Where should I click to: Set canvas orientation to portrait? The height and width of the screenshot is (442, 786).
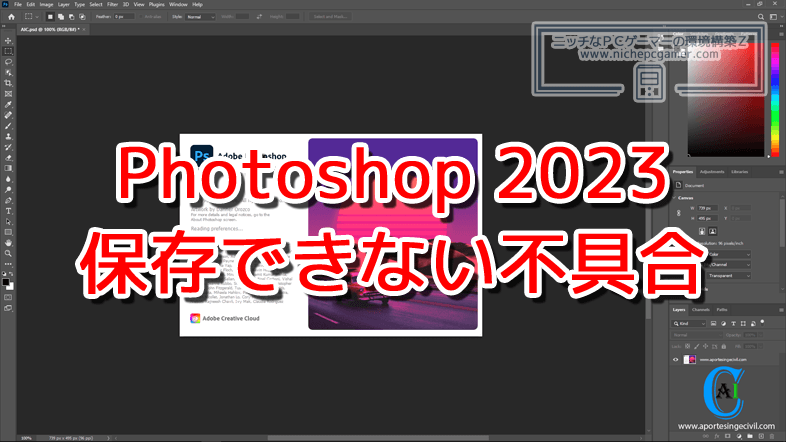click(702, 232)
